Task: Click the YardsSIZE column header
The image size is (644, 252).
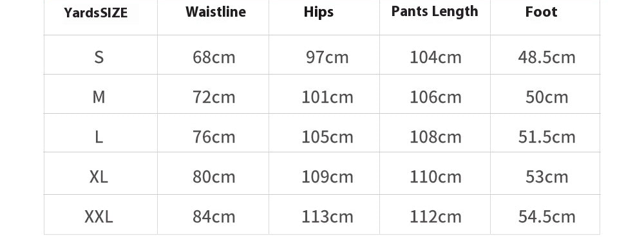Action: (96, 13)
